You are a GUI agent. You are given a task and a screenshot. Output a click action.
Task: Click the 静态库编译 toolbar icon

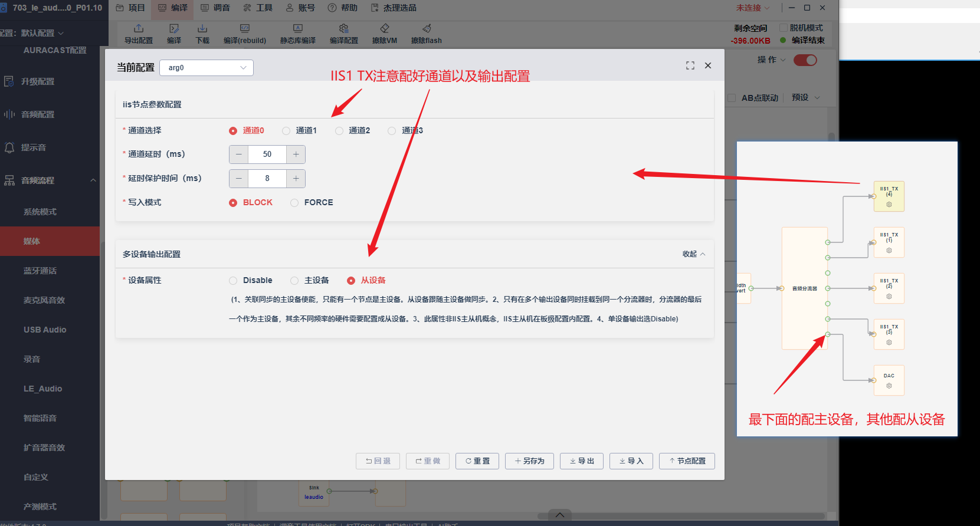click(x=298, y=34)
